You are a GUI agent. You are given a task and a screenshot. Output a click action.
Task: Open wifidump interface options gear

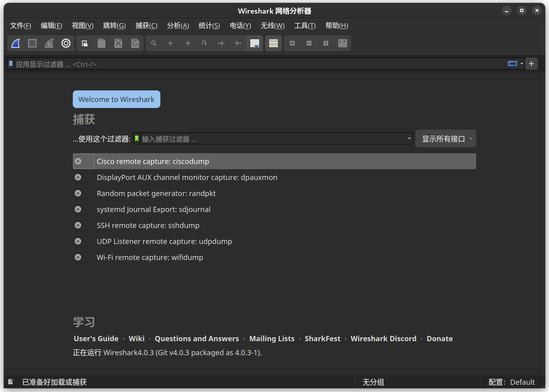78,257
